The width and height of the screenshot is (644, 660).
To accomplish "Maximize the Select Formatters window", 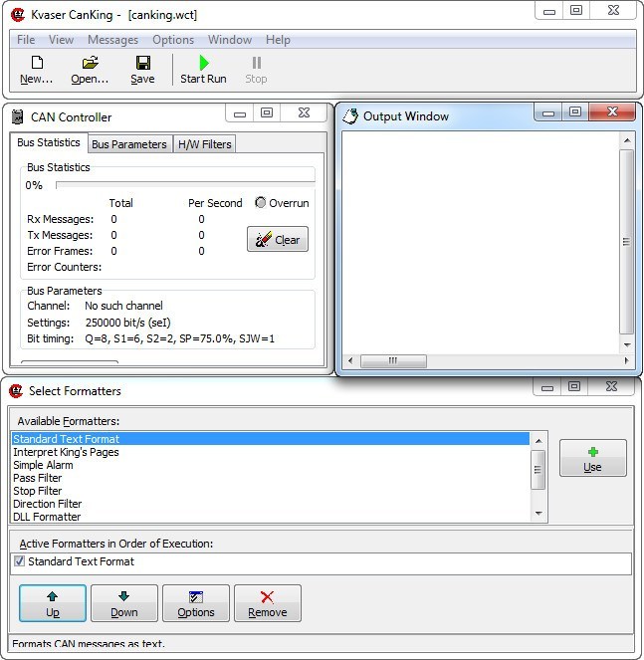I will click(574, 386).
